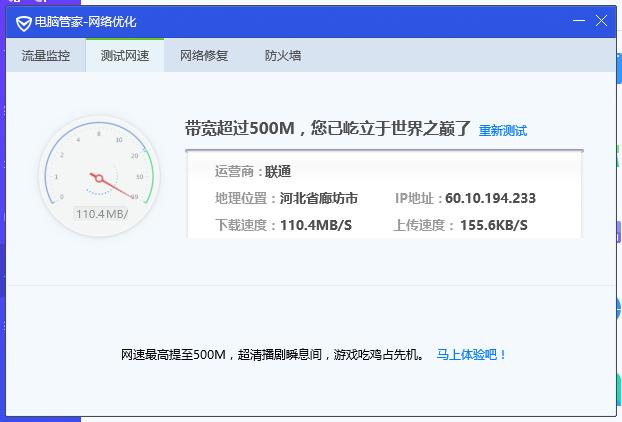This screenshot has width=622, height=422.
Task: Click the 马上体验吧！ link
Action: [471, 354]
